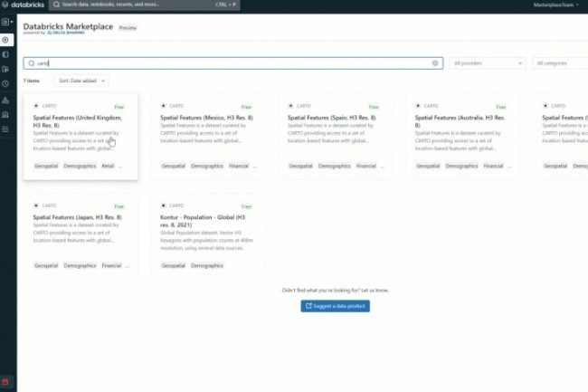The width and height of the screenshot is (588, 392).
Task: Click the Financial tag on Spain card
Action: pos(366,166)
